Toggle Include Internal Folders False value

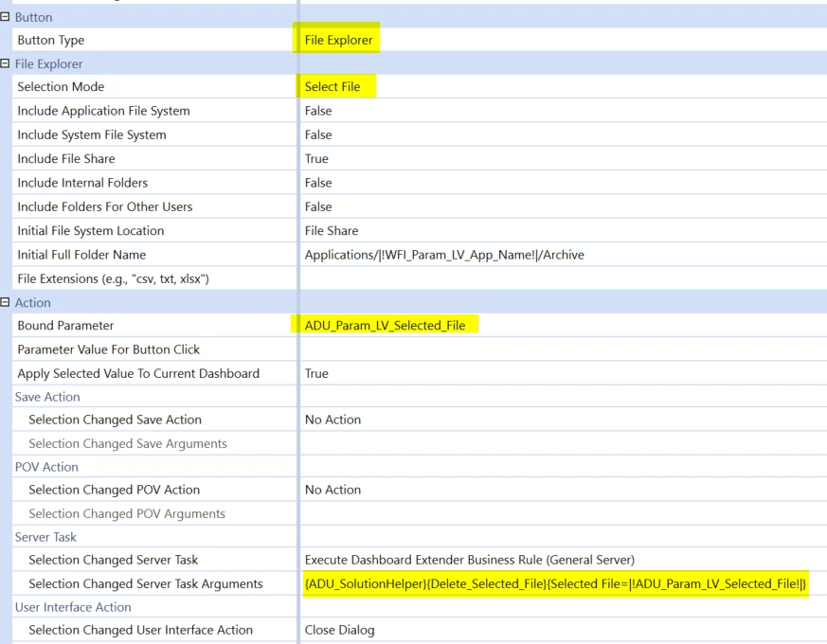[564, 183]
